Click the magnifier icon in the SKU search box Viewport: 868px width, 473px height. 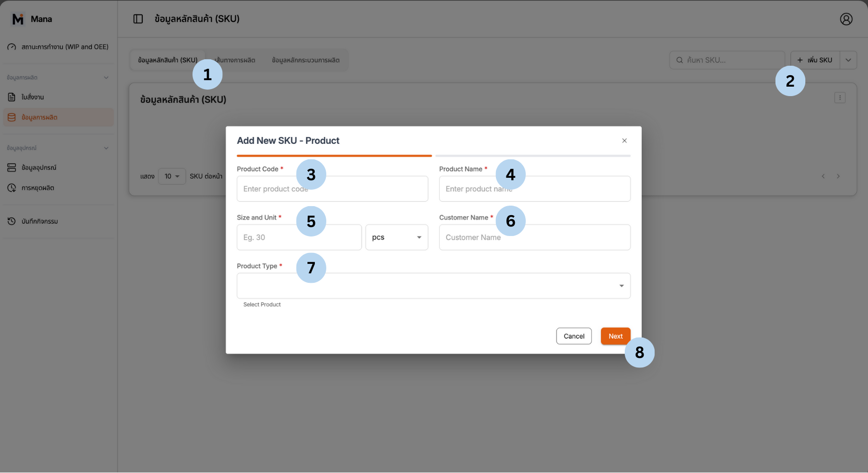(679, 60)
